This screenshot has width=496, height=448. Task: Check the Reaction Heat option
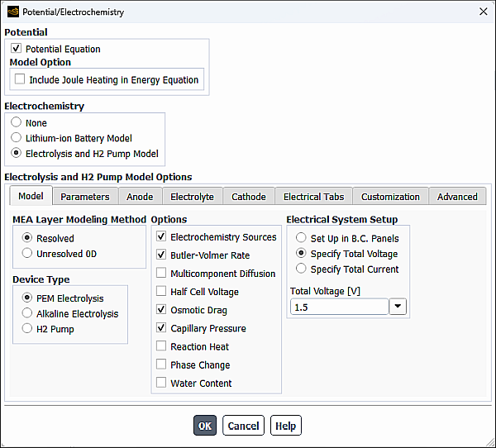point(161,346)
